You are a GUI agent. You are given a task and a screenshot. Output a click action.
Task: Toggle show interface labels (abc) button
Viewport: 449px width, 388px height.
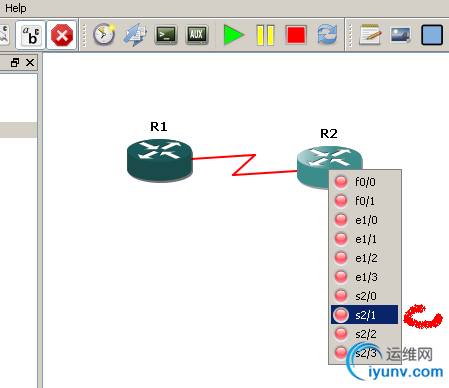point(30,35)
